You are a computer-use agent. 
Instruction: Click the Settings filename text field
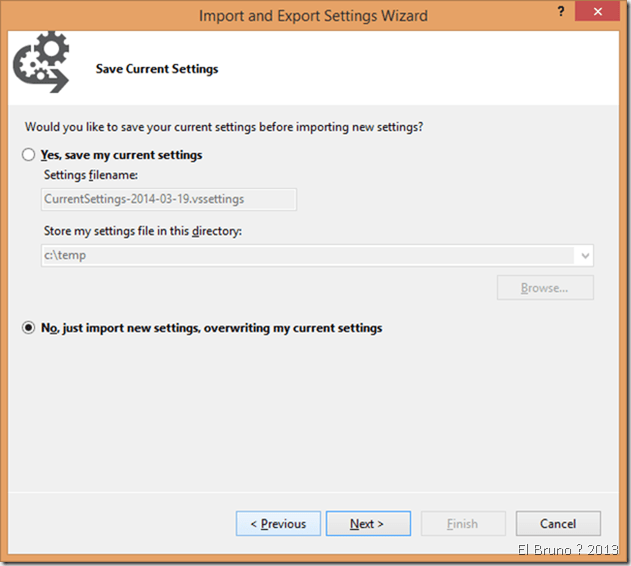(x=169, y=199)
